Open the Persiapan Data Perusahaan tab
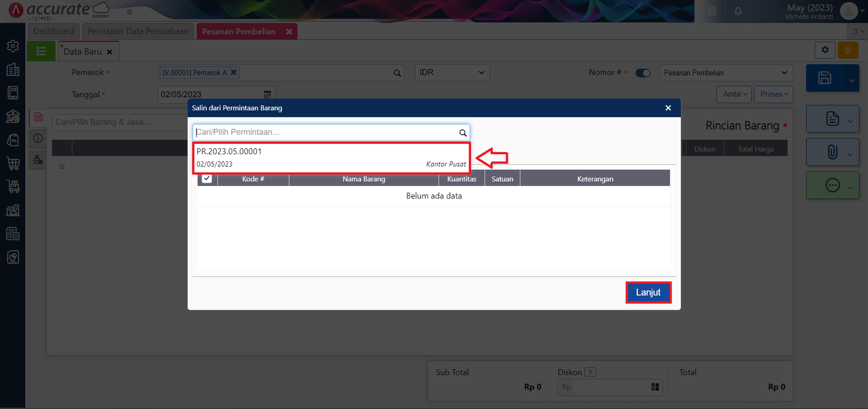Image resolution: width=868 pixels, height=409 pixels. point(138,32)
